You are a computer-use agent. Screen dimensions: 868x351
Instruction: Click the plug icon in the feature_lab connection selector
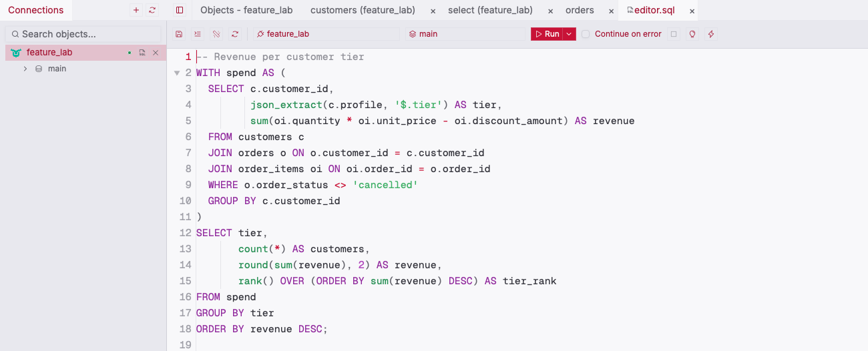260,34
